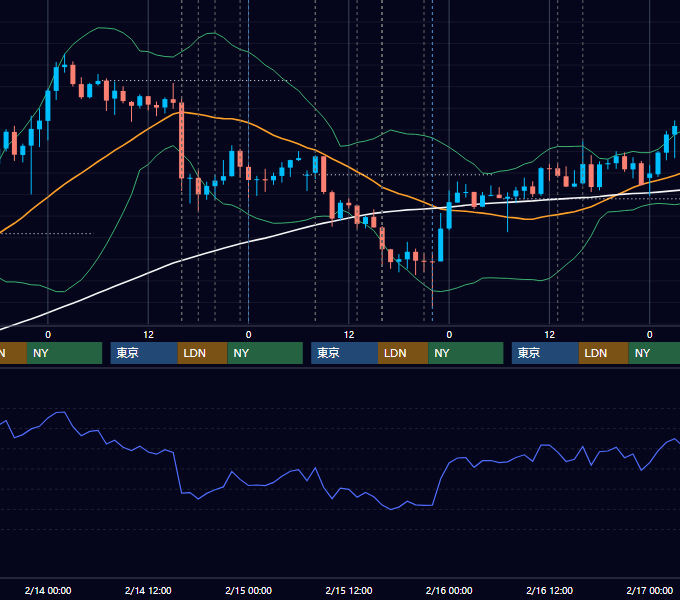Image resolution: width=680 pixels, height=600 pixels.
Task: Click the 東京 session block on 2/15
Action: coord(344,353)
